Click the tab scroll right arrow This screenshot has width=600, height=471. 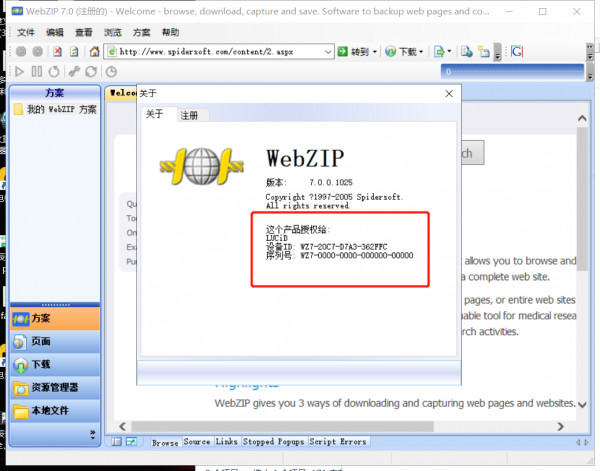point(587,442)
